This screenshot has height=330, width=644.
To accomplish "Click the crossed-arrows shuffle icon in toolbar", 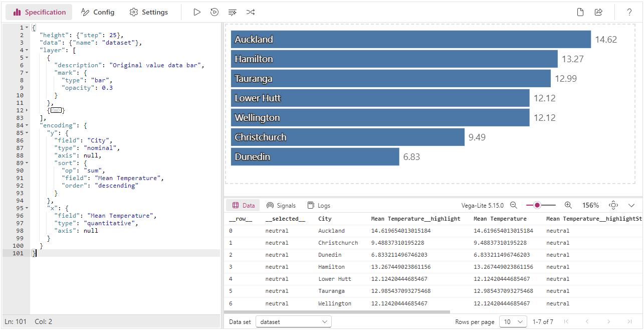I will (x=250, y=12).
